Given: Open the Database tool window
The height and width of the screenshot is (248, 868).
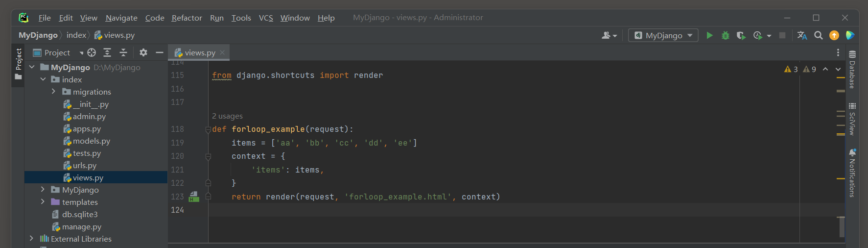Looking at the screenshot, I should click(852, 70).
